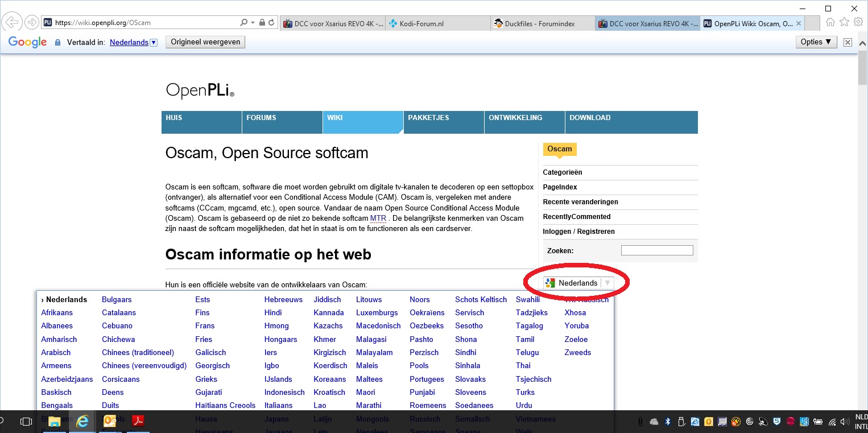Click the Zoeken search input field

tap(657, 250)
